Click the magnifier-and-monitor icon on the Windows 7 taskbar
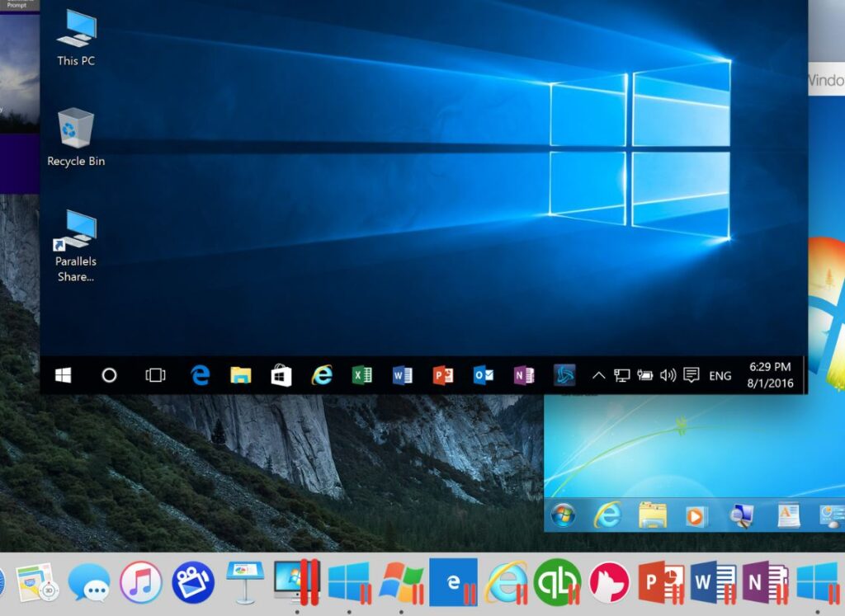The image size is (845, 616). [x=741, y=516]
